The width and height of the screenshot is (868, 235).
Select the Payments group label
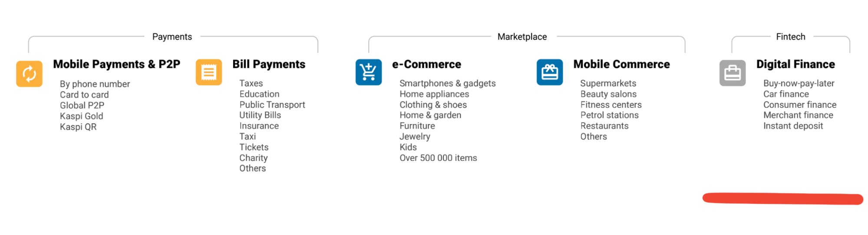click(x=172, y=37)
